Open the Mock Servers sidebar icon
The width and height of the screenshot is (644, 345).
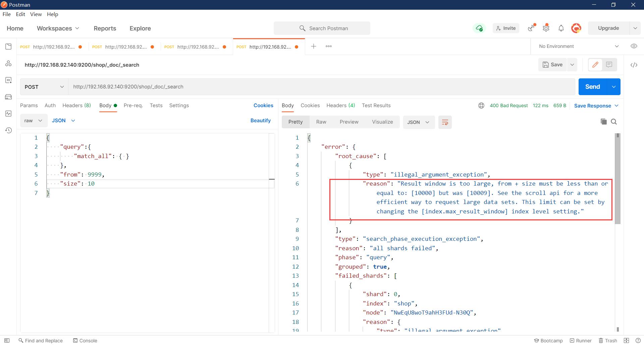(x=8, y=97)
